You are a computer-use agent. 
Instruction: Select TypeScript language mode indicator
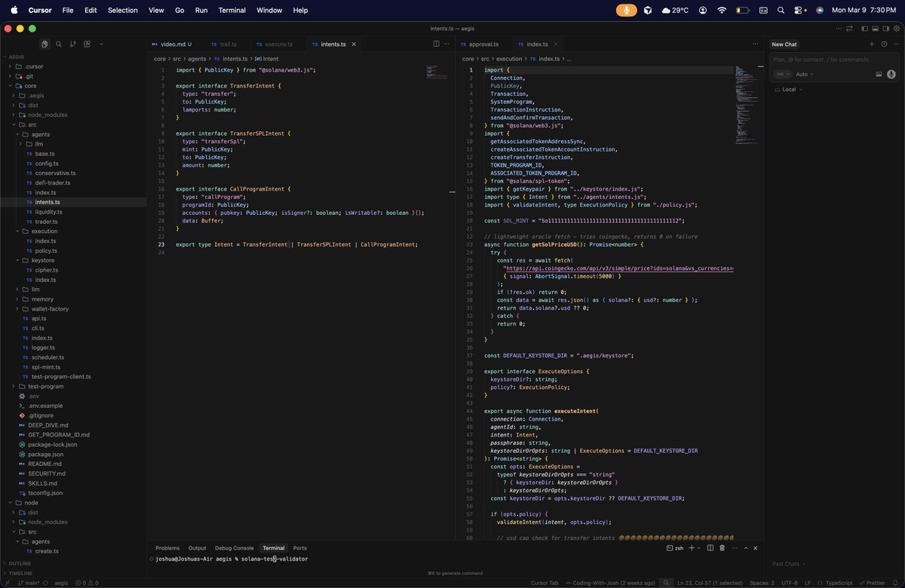pos(839,583)
